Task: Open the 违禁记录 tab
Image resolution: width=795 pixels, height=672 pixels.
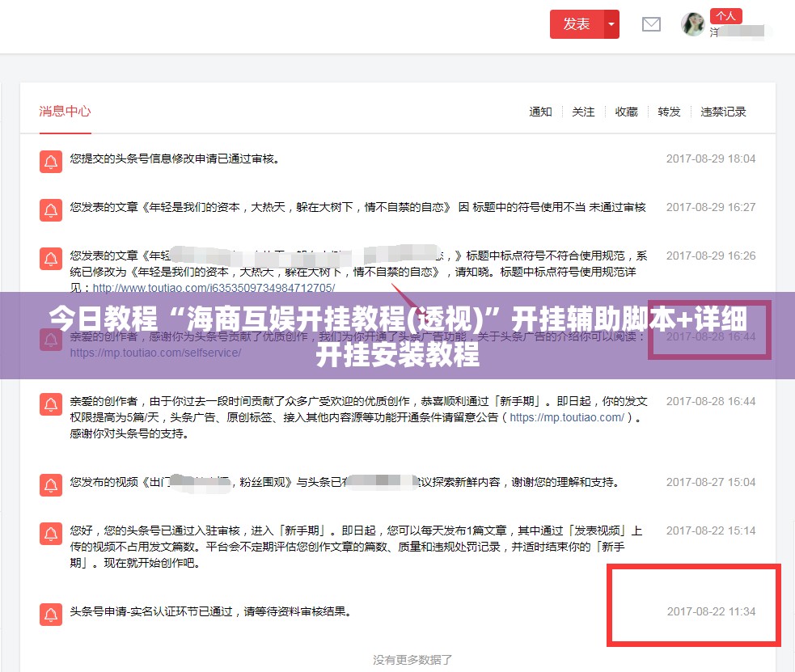Action: point(723,112)
